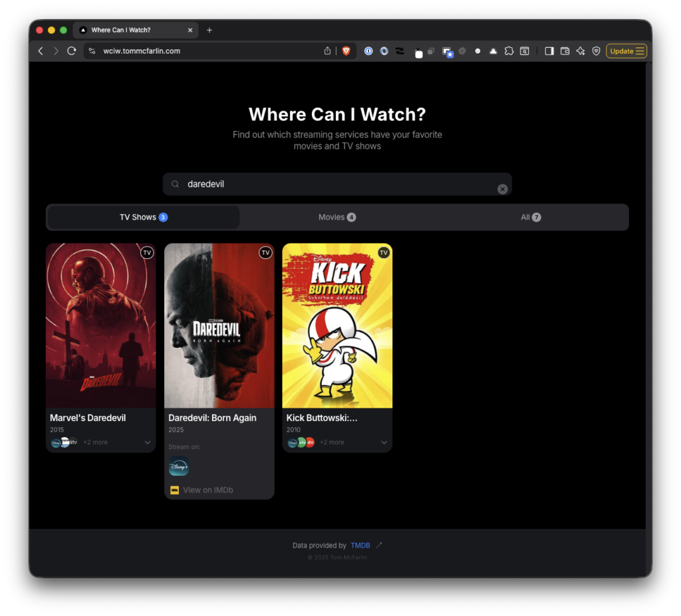Image resolution: width=681 pixels, height=616 pixels.
Task: Click the Leo AI sparkle icon
Action: [581, 51]
